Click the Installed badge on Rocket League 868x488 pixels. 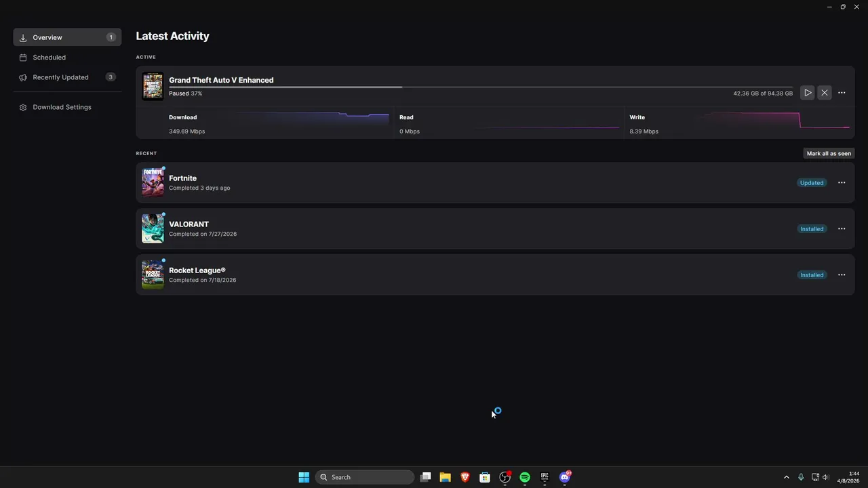click(812, 274)
